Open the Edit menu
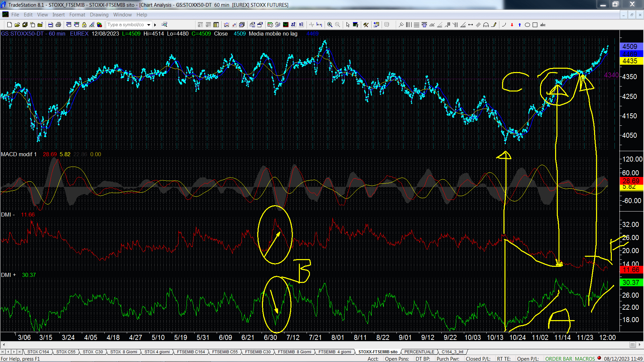644x362 pixels. pyautogui.click(x=28, y=15)
